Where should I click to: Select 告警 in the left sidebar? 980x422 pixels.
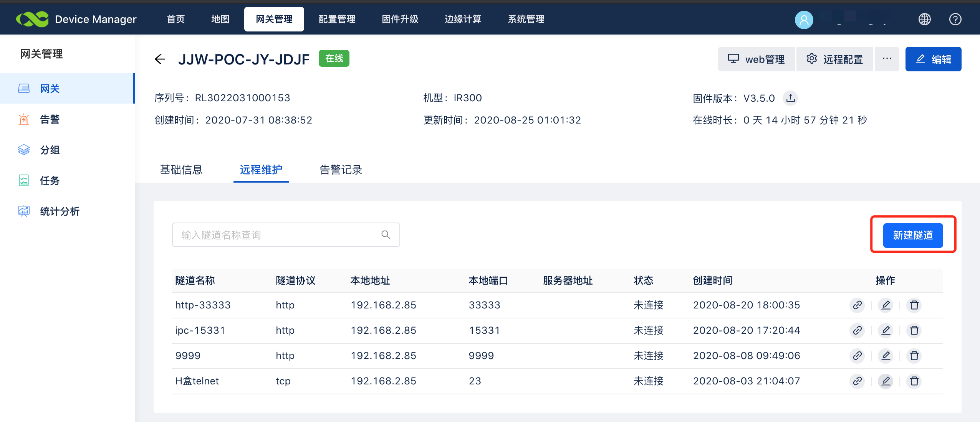point(50,119)
